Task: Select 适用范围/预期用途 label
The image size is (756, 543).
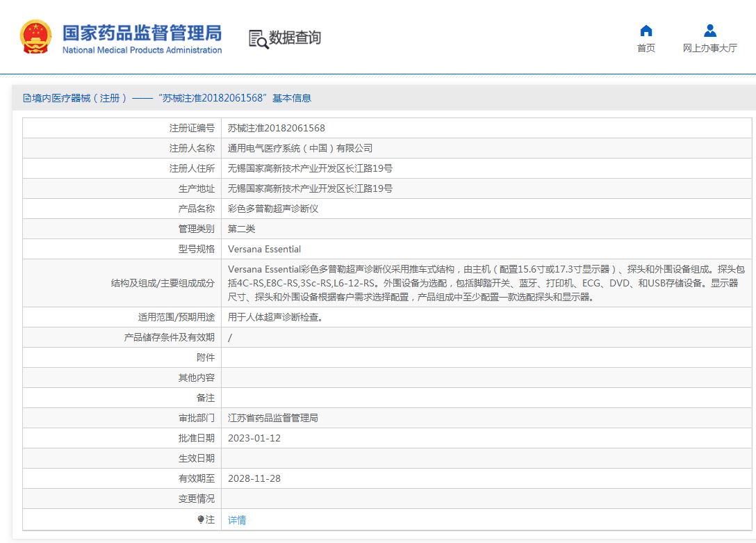Action: pyautogui.click(x=176, y=317)
